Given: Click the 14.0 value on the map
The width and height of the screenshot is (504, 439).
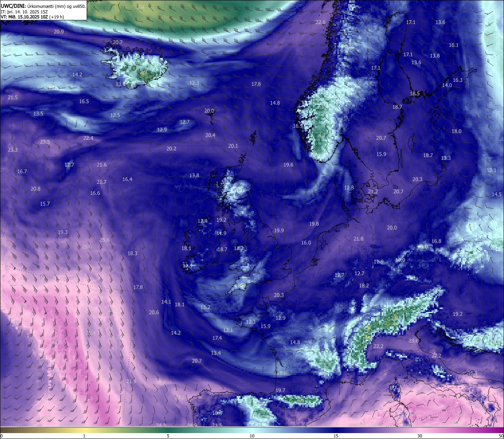Looking at the screenshot, I should 447,85.
